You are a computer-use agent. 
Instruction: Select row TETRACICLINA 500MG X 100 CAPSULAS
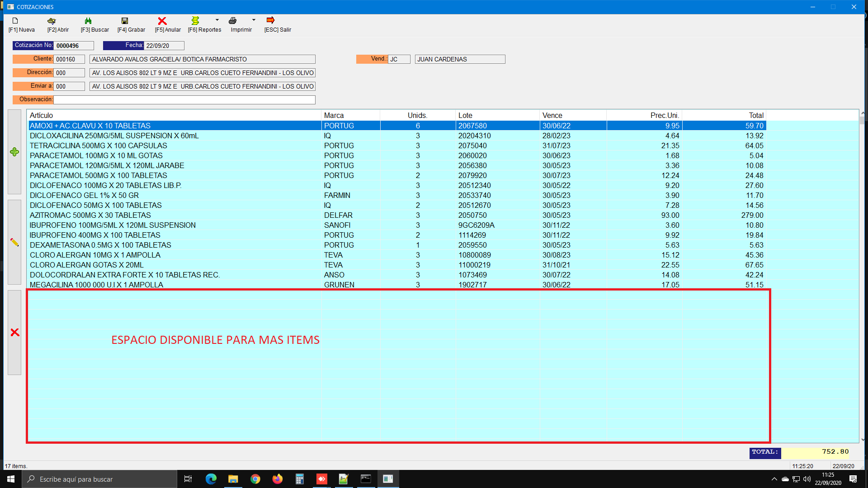397,145
